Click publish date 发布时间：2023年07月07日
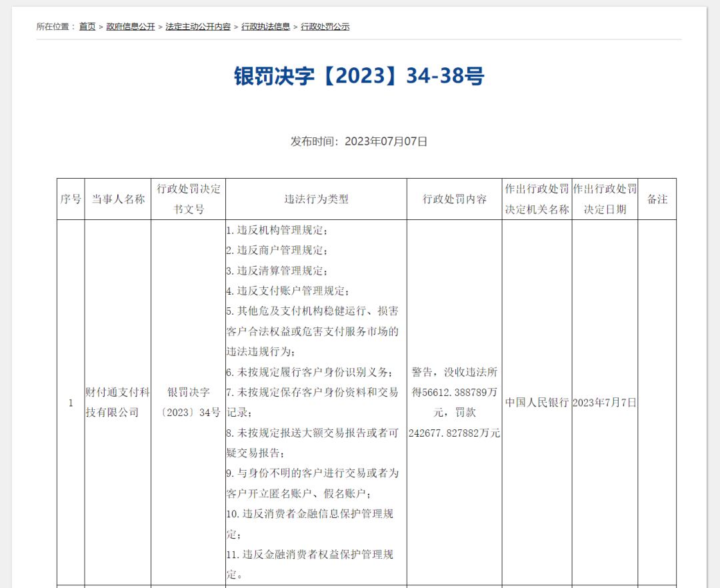 [x=359, y=141]
